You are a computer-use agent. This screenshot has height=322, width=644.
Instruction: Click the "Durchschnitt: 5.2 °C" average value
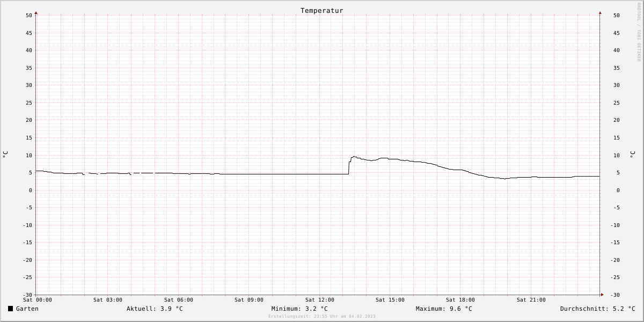click(597, 309)
